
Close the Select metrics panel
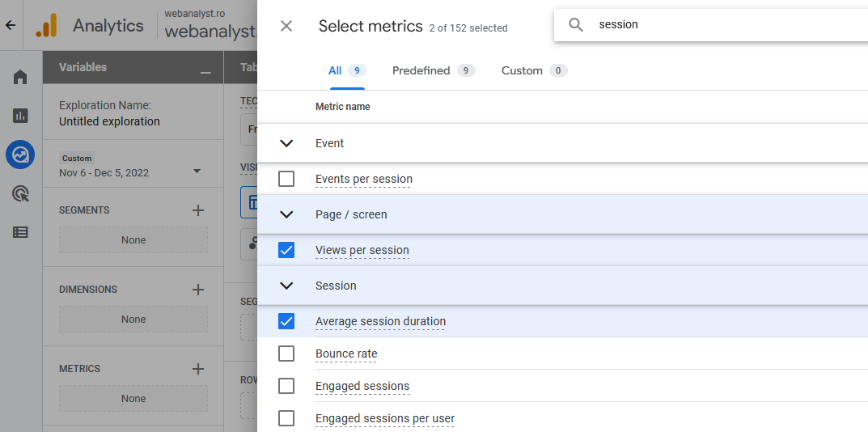(286, 25)
